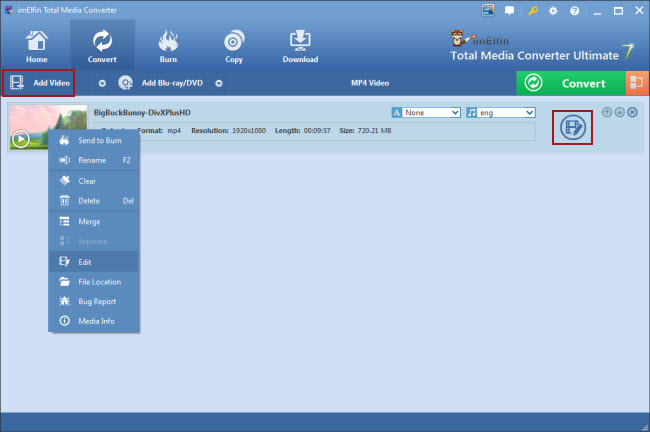Choose Delete in context menu
This screenshot has width=650, height=432.
[x=94, y=201]
